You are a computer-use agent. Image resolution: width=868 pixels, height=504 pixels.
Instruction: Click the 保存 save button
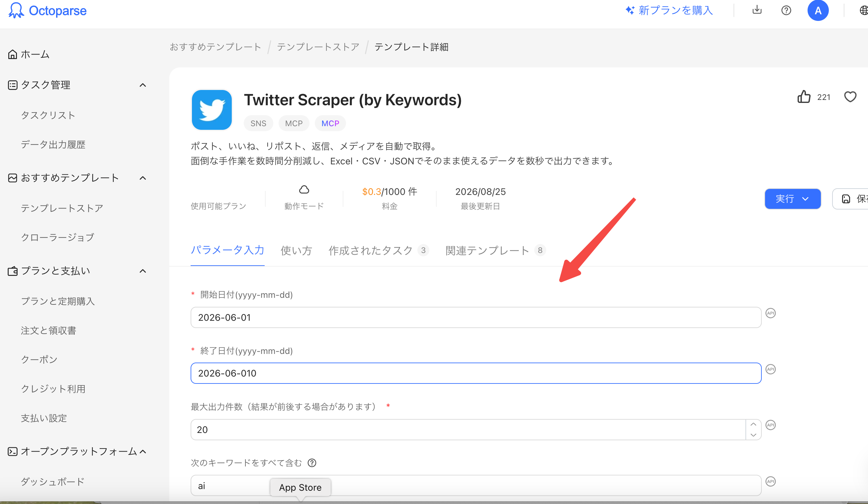pyautogui.click(x=850, y=199)
